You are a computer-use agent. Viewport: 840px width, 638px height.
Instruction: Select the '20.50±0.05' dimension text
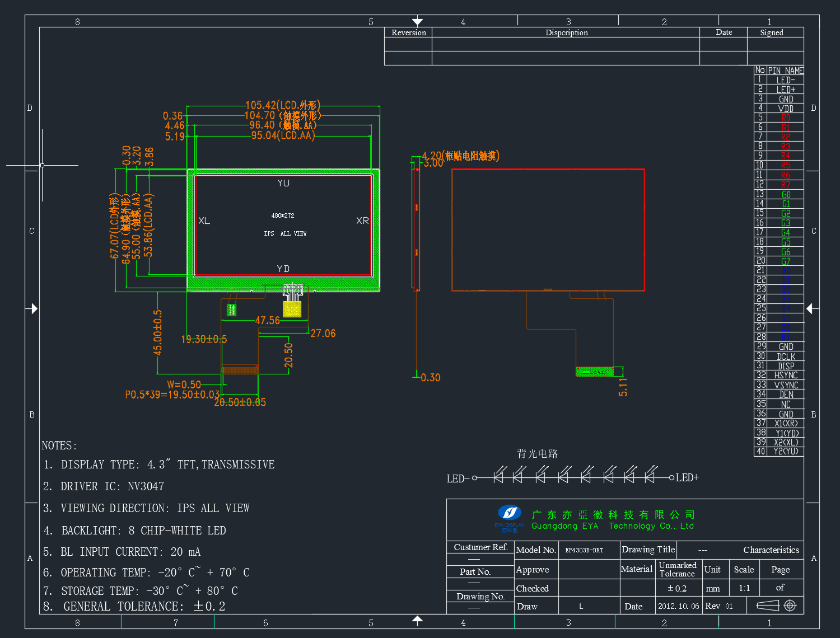tap(240, 402)
